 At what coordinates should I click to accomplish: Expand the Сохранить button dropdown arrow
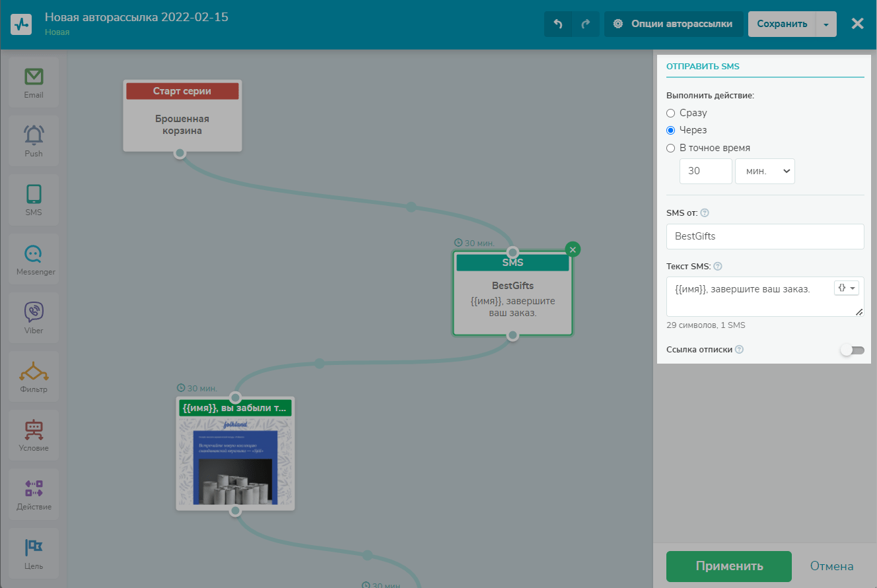[826, 24]
